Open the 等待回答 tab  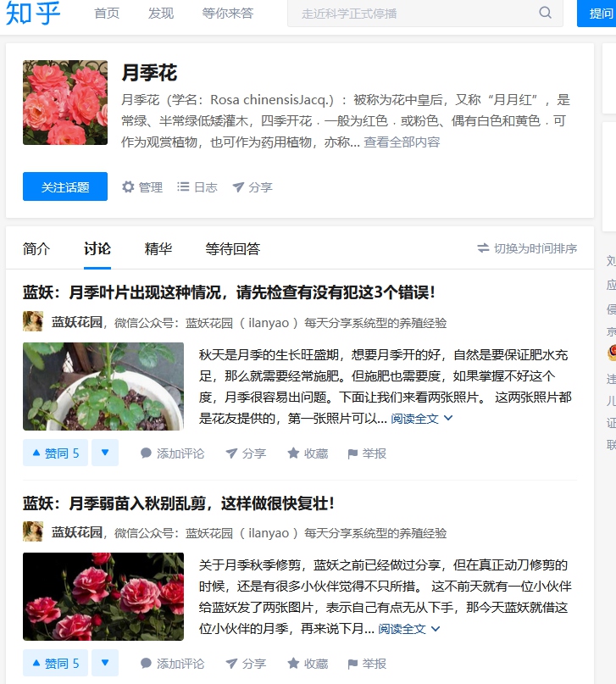tap(232, 248)
